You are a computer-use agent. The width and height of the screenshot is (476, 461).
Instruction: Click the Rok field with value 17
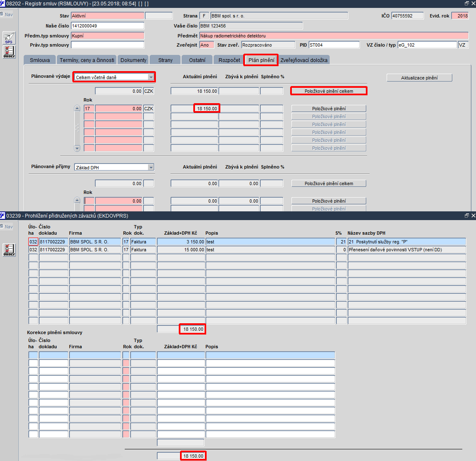(x=89, y=109)
